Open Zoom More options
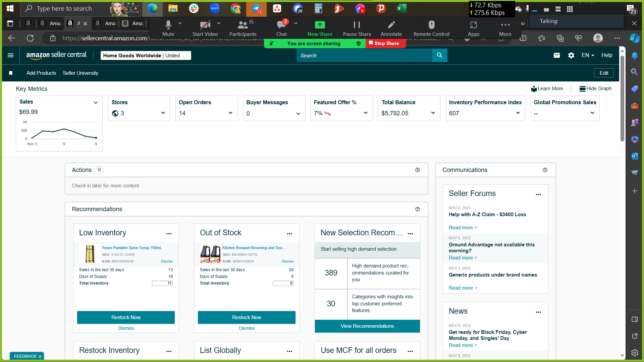Screen dimensions: 644x362 tap(505, 28)
